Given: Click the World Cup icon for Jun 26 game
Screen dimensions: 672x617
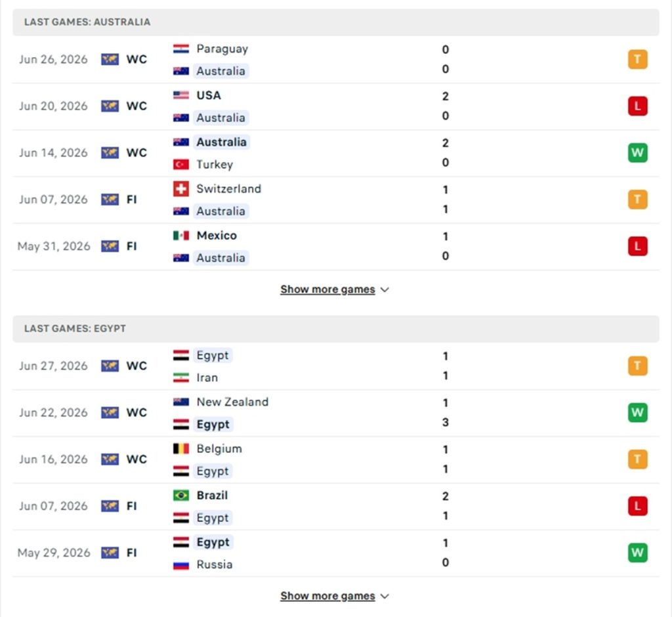Looking at the screenshot, I should (x=110, y=59).
